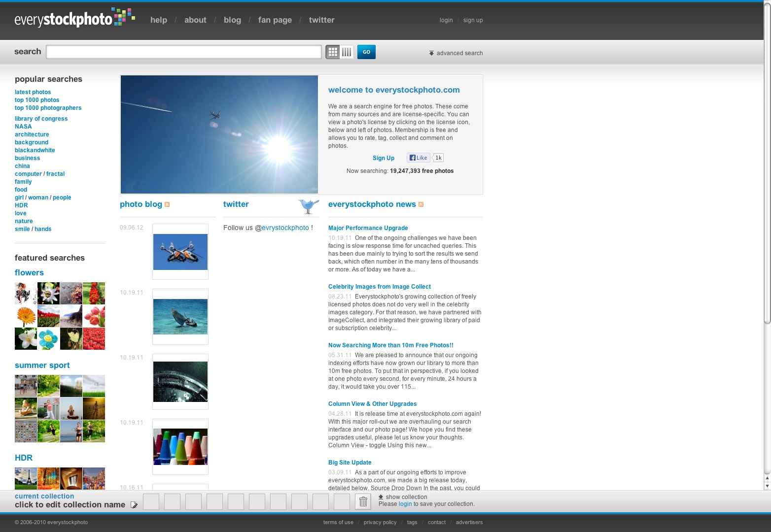Image resolution: width=771 pixels, height=532 pixels.
Task: Open latest photos search
Action: [33, 92]
